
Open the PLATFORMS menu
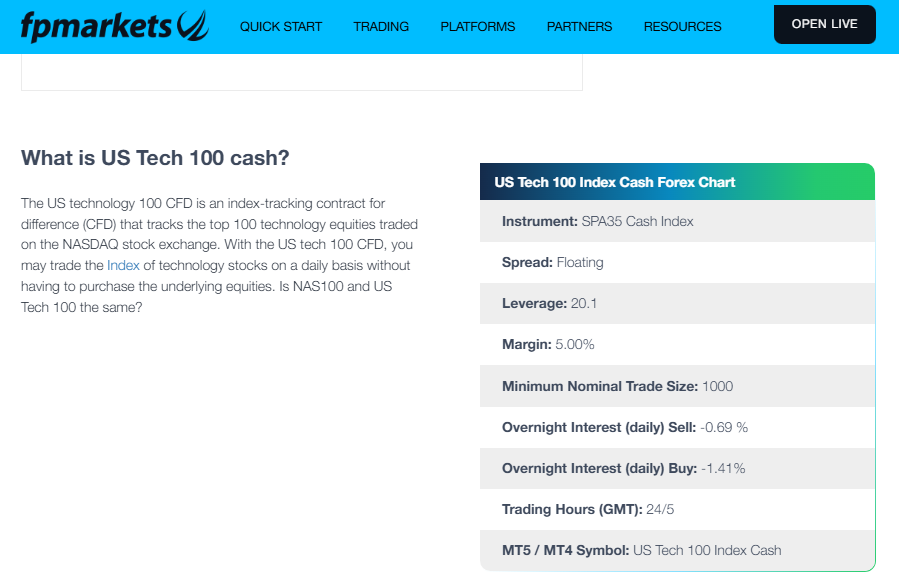pos(478,27)
